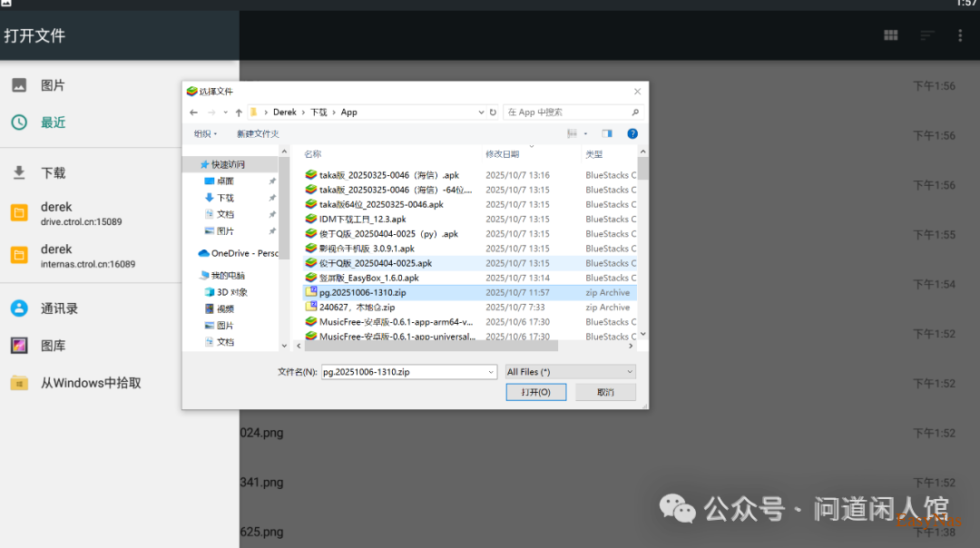This screenshot has height=548, width=980.
Task: Change the file view layout icon
Action: coord(572,133)
